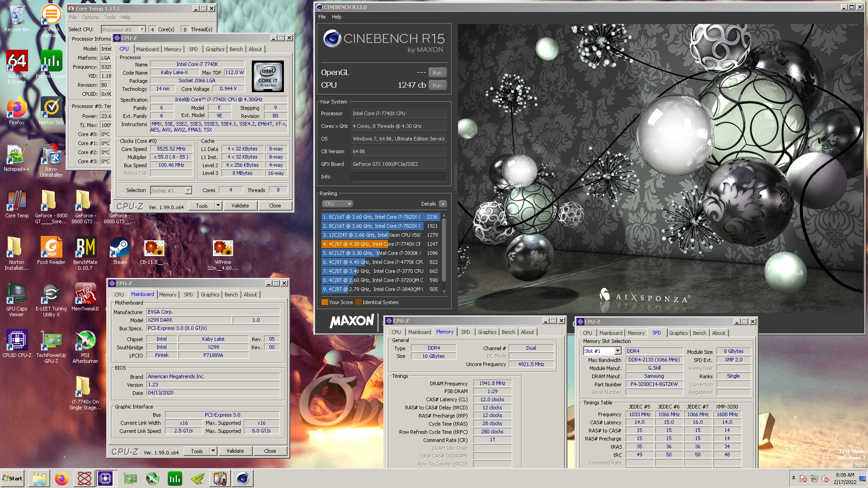Select the 12C/24T Xeon X56 ranking entry

380,235
